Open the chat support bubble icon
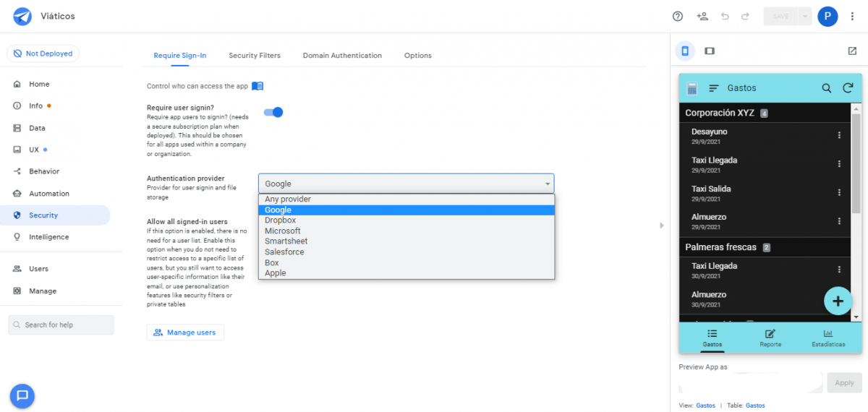The image size is (868, 412). [22, 395]
